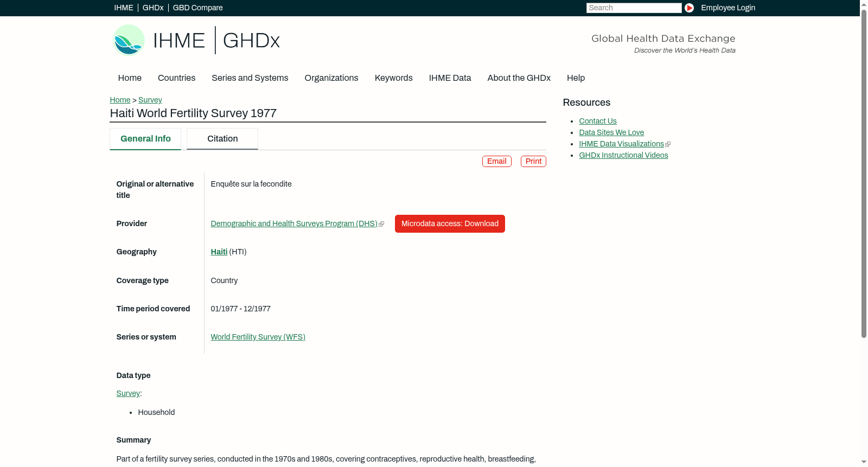This screenshot has height=467, width=868.
Task: Click external link icon after DHS provider
Action: tap(381, 224)
